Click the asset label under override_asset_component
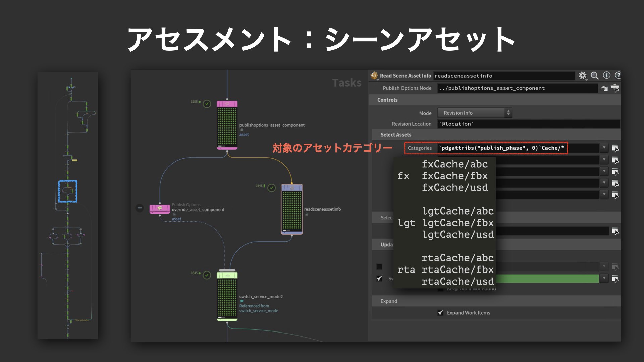This screenshot has width=644, height=362. point(176,219)
